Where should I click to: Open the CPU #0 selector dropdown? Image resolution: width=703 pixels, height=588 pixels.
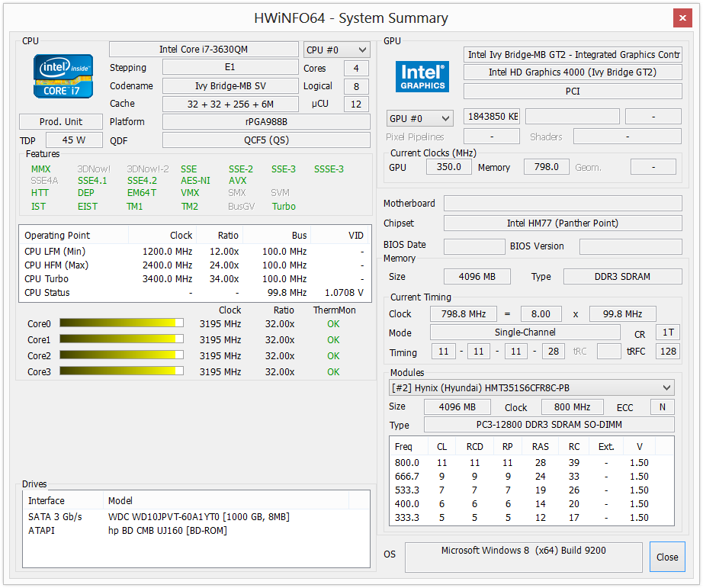(x=337, y=50)
